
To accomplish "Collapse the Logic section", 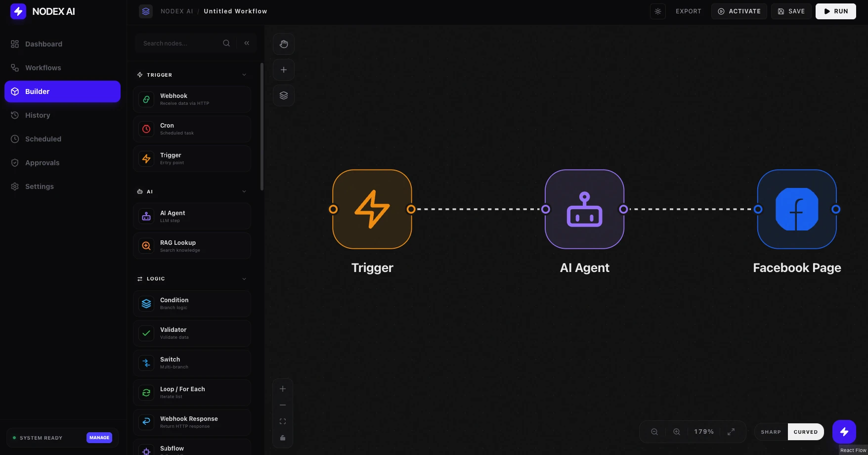I will pyautogui.click(x=244, y=279).
